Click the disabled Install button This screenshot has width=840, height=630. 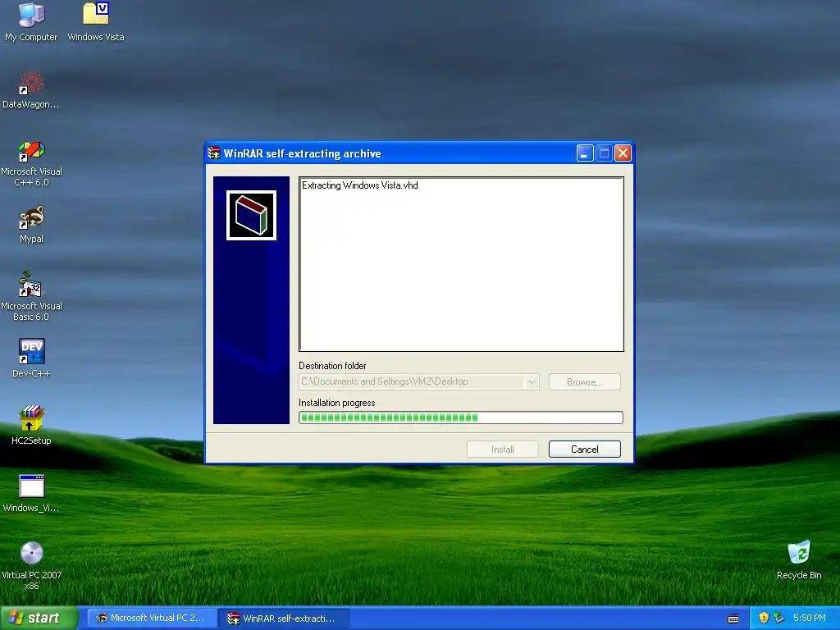click(503, 449)
